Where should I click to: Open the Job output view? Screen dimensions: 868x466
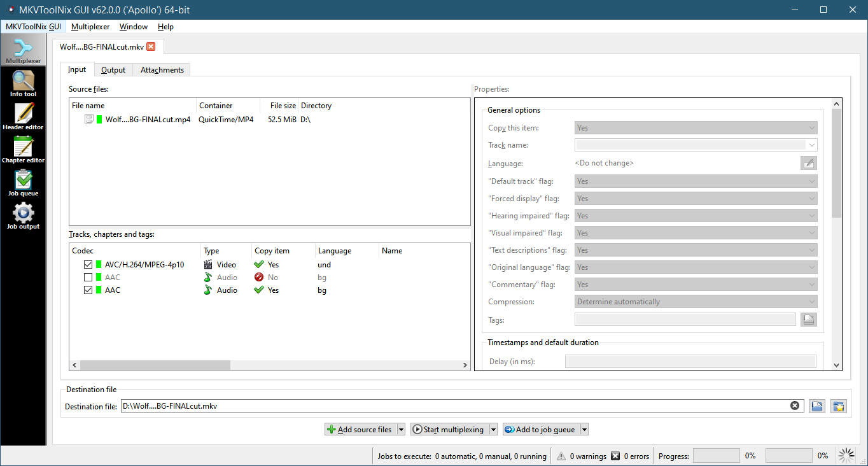coord(23,215)
